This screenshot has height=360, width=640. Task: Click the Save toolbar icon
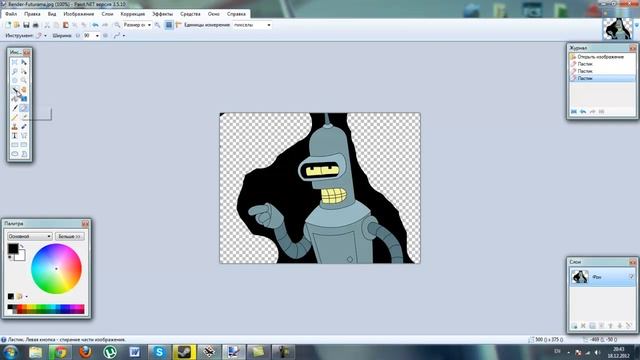(x=26, y=25)
